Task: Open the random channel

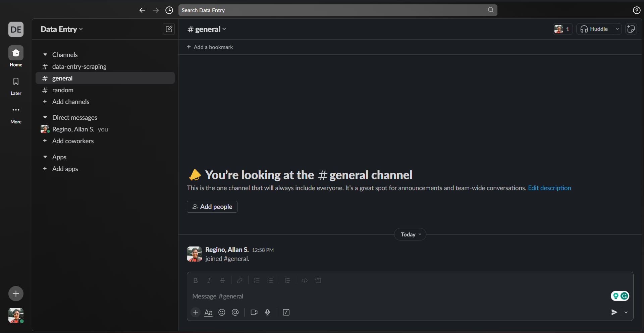Action: [105, 90]
